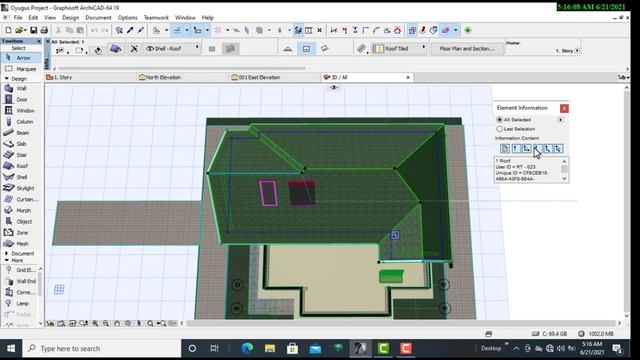Select the Window tool
The image size is (640, 360).
tap(21, 111)
